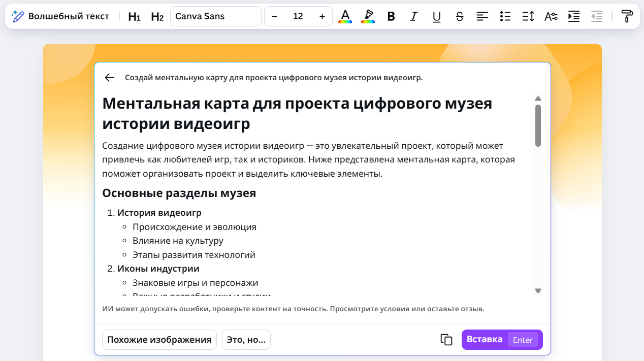Open advanced text settings
This screenshot has width=644, height=361.
[x=551, y=16]
